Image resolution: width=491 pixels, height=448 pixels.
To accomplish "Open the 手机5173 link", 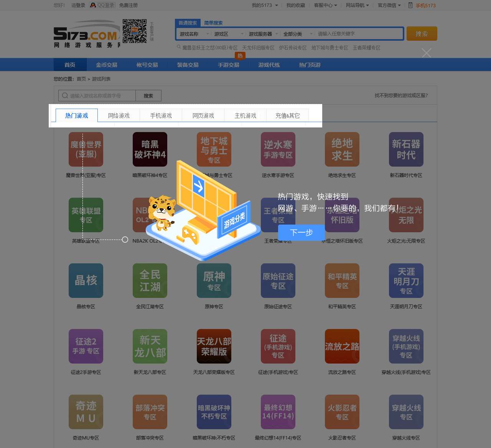I will [x=422, y=5].
